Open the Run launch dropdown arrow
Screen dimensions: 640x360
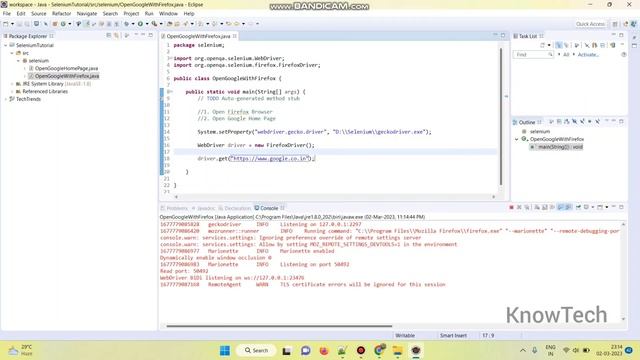(x=147, y=24)
